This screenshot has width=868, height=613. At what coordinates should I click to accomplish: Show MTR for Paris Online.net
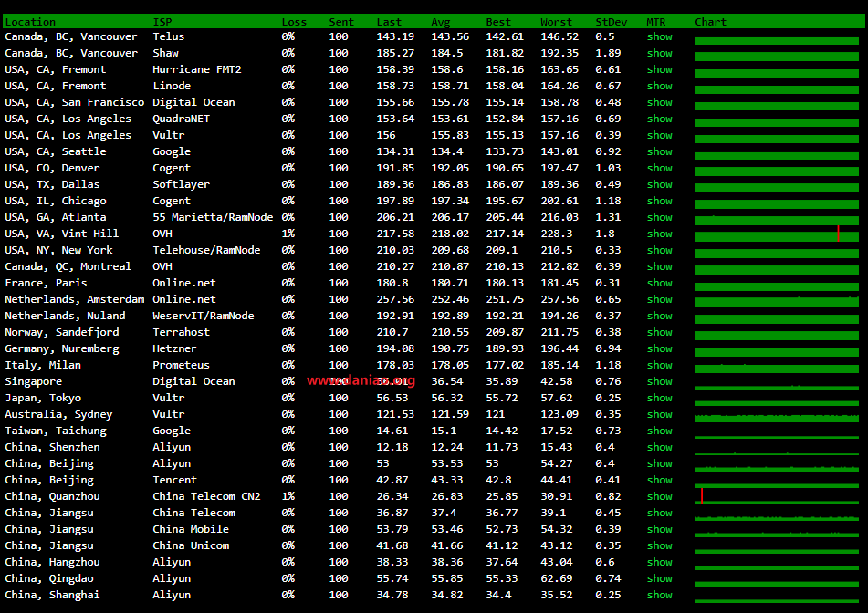point(659,283)
